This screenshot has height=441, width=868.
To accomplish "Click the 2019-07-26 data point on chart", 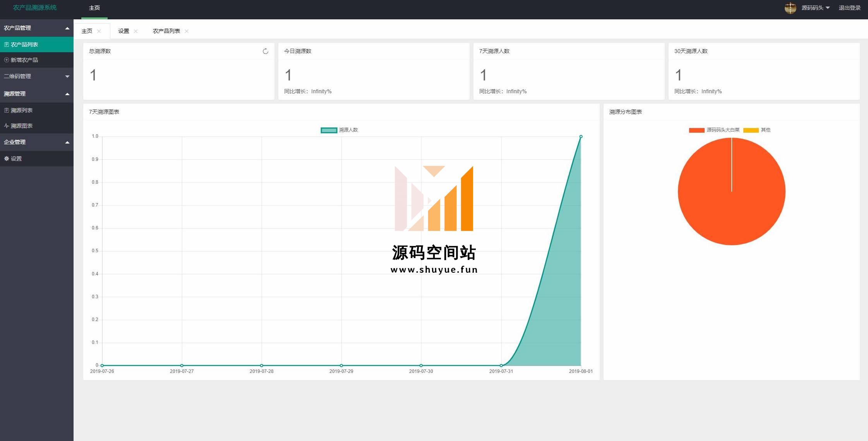I will point(102,366).
